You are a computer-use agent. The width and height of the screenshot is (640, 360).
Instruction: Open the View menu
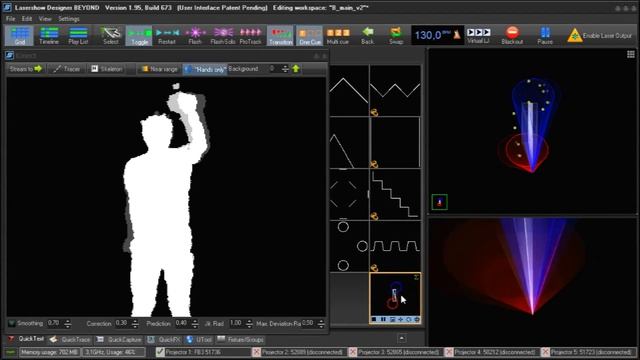click(x=45, y=19)
